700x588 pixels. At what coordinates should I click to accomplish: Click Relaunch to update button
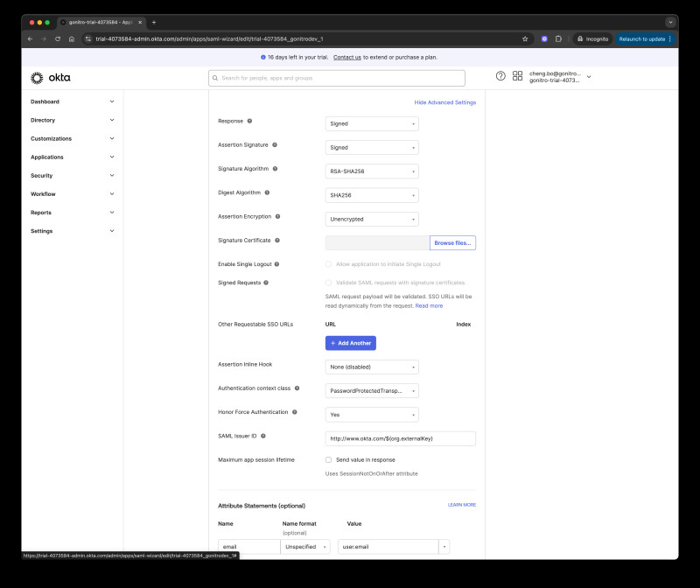645,38
